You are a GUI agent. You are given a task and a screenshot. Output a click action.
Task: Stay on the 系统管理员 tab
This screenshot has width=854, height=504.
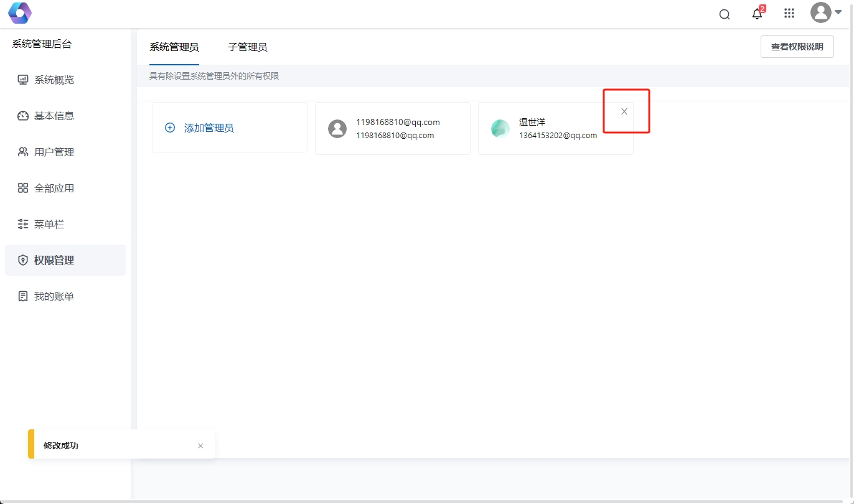click(x=174, y=47)
